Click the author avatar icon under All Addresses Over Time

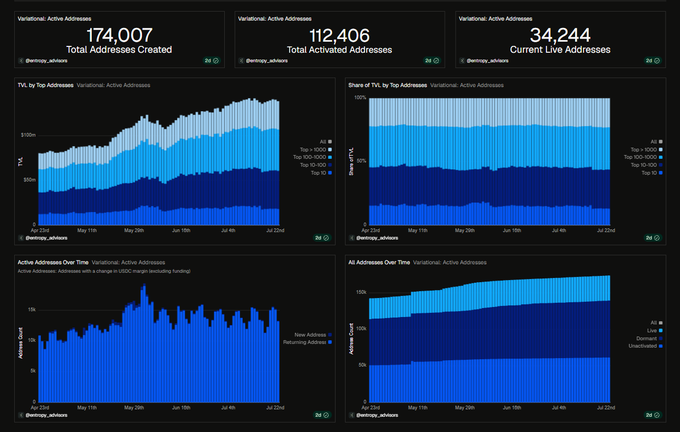click(352, 415)
